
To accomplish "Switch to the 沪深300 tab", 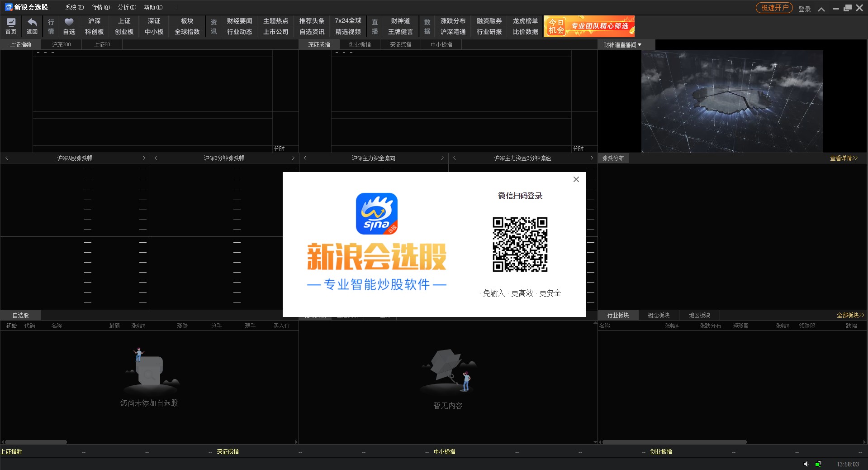I will 61,44.
